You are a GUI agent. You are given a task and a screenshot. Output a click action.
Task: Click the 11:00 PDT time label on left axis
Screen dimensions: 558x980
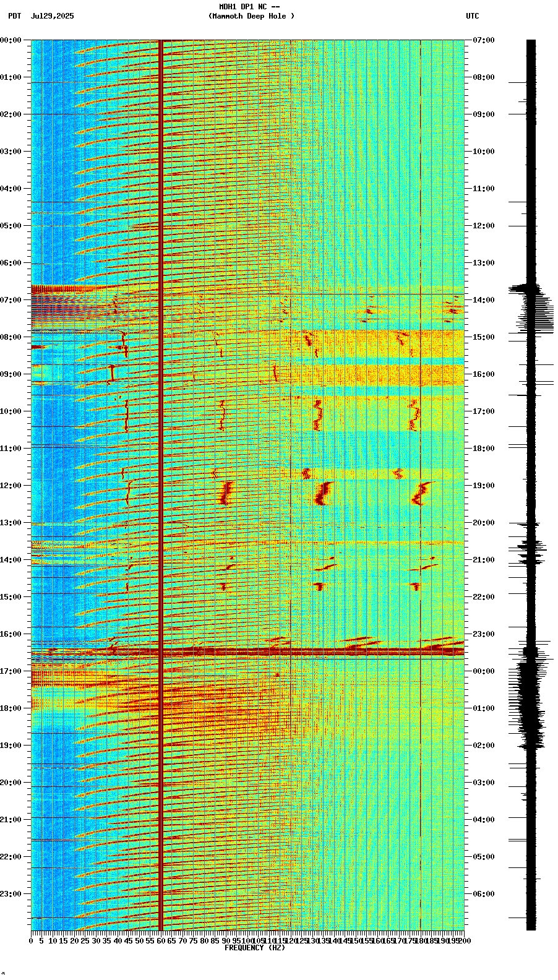[11, 449]
